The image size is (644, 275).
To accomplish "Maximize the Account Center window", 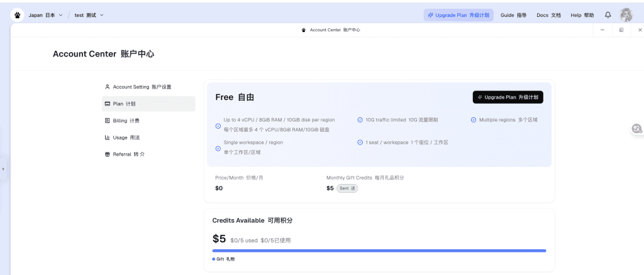I will tap(621, 30).
